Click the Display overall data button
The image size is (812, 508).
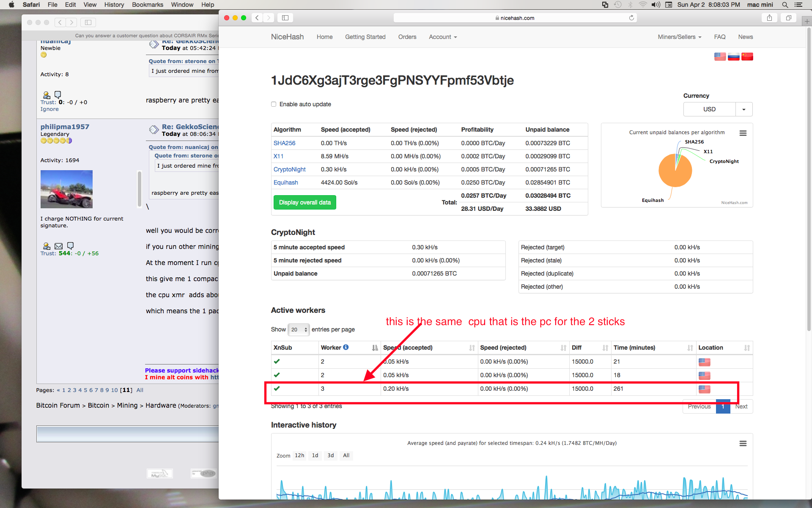305,202
